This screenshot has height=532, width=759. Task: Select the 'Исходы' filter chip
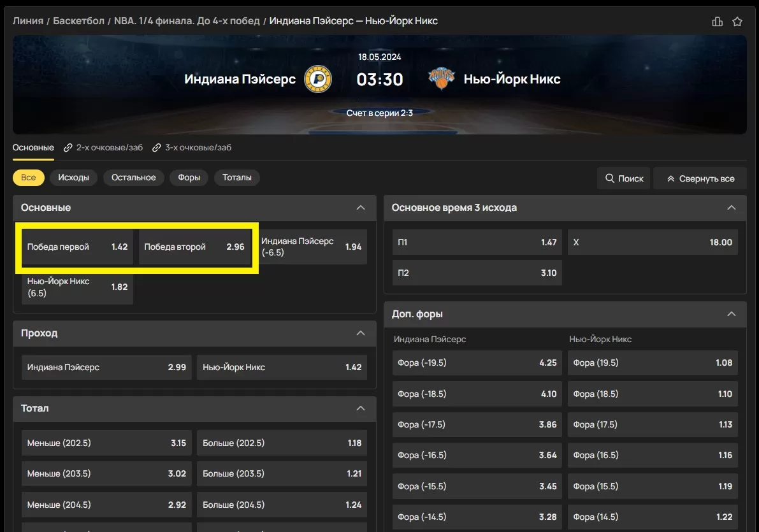[73, 178]
